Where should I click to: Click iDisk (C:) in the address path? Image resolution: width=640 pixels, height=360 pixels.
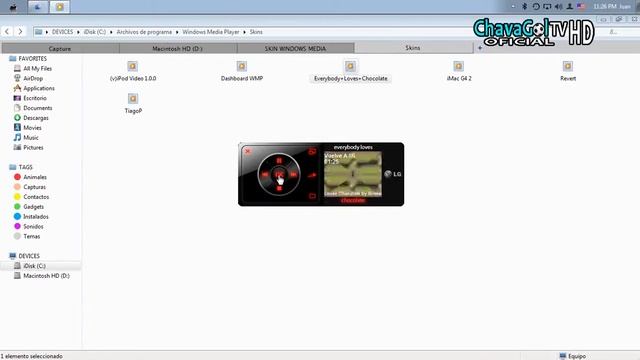coord(95,32)
